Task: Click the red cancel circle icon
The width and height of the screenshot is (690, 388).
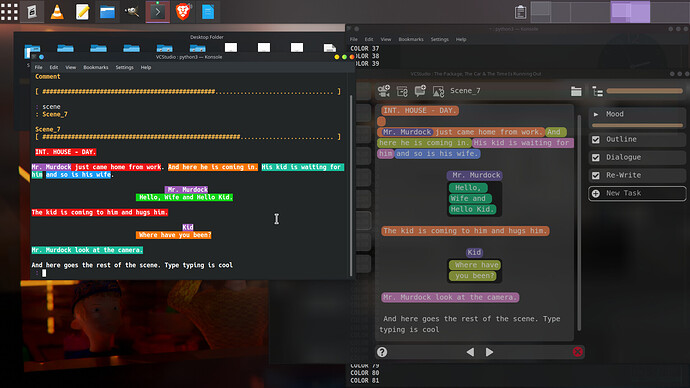Action: click(x=578, y=351)
